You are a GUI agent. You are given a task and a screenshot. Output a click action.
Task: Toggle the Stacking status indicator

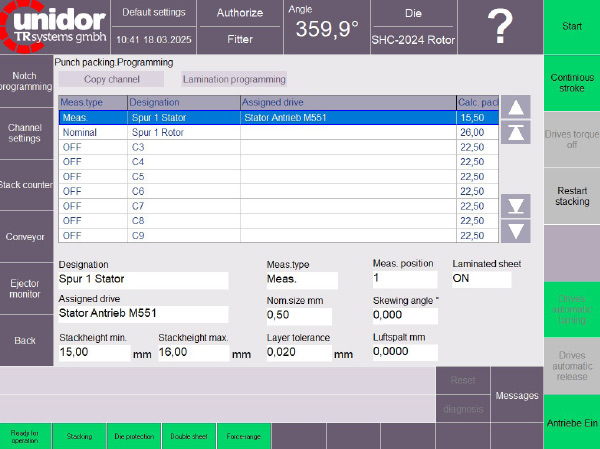click(80, 436)
